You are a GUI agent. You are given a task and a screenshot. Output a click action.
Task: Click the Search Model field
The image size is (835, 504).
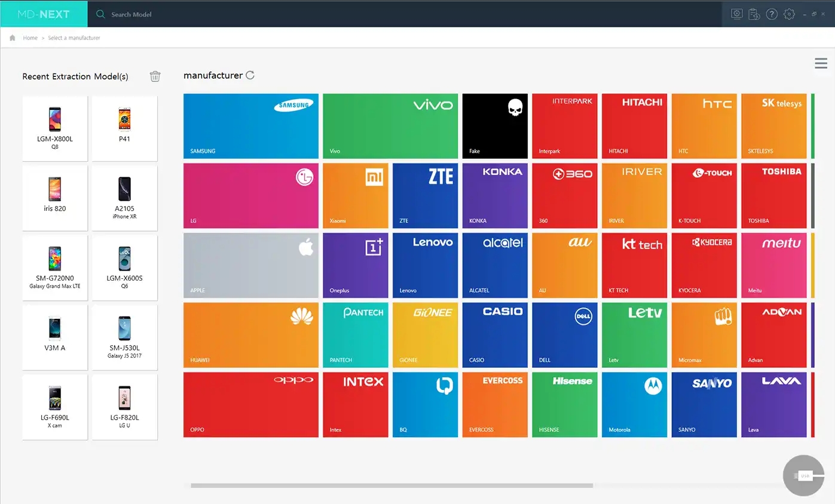pyautogui.click(x=405, y=14)
